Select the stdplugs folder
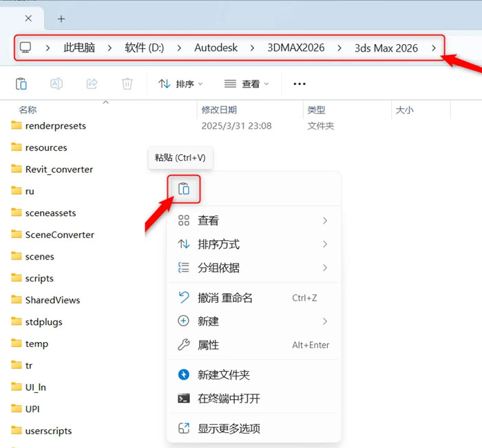The height and width of the screenshot is (448, 482). [36, 321]
